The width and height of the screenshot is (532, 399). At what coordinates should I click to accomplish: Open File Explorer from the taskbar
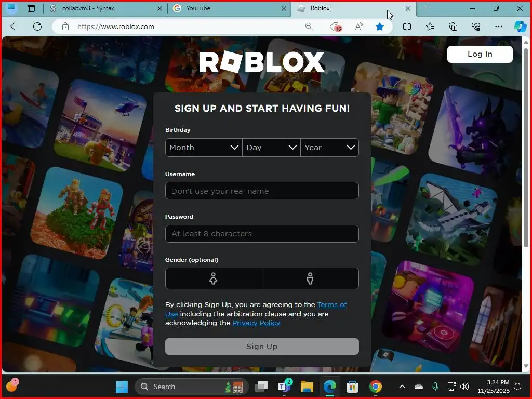[x=307, y=387]
